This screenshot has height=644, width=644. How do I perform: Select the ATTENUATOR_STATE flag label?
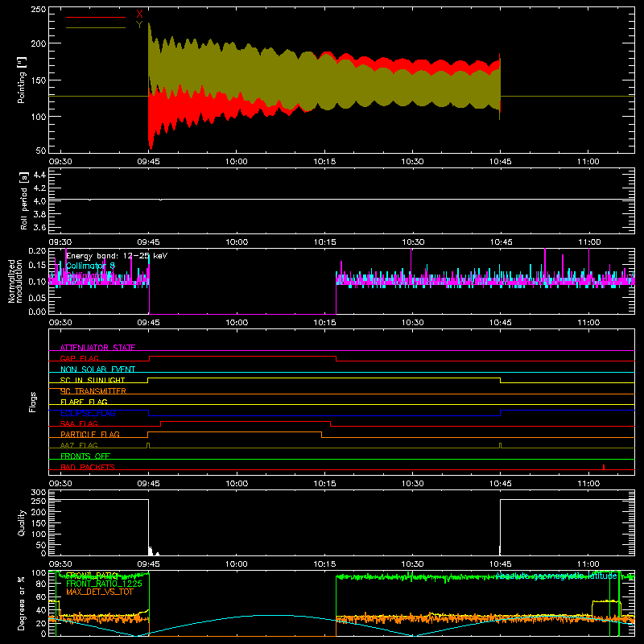coord(97,348)
